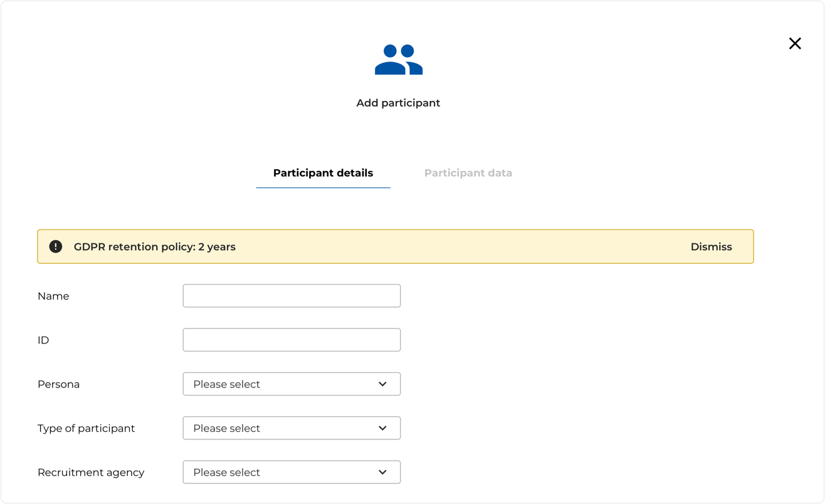Focus the ID input field
This screenshot has width=825, height=504.
coord(292,340)
